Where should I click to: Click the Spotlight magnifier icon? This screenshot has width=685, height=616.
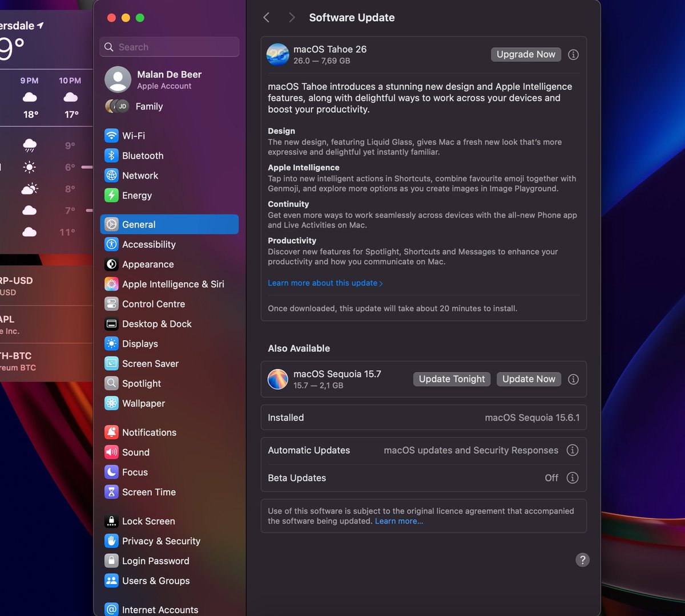111,384
